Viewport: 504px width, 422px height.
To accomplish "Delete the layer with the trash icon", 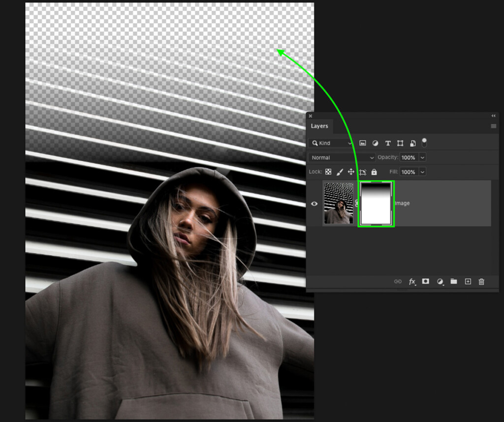I will (x=481, y=282).
